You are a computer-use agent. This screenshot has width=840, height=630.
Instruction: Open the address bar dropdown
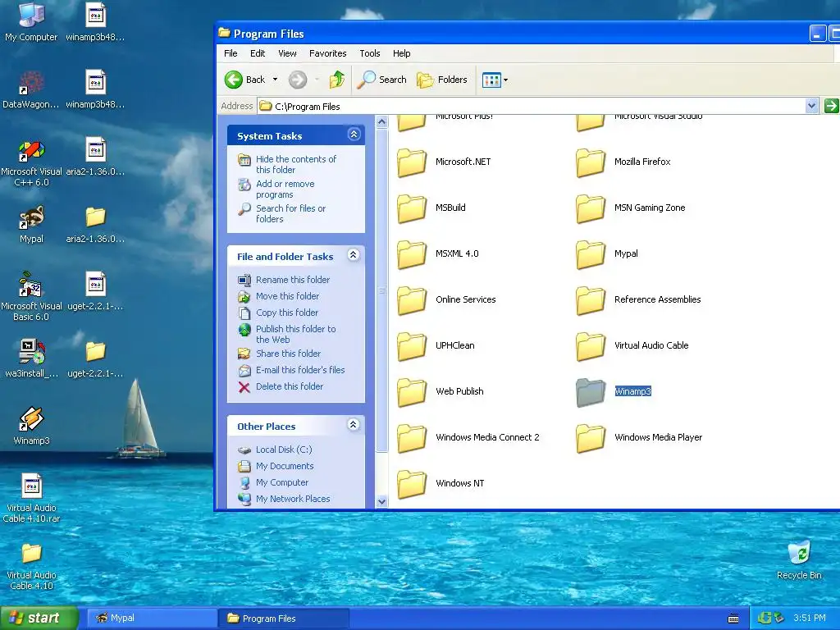click(x=811, y=106)
